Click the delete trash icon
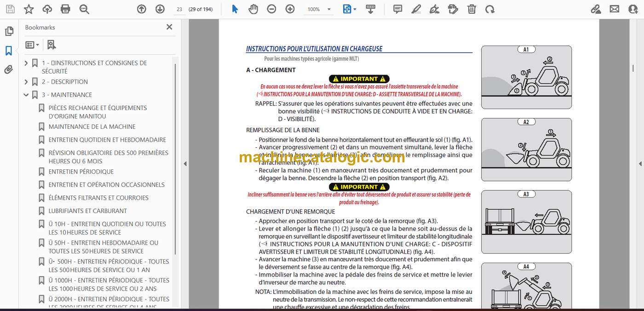The height and width of the screenshot is (311, 644). point(471,9)
